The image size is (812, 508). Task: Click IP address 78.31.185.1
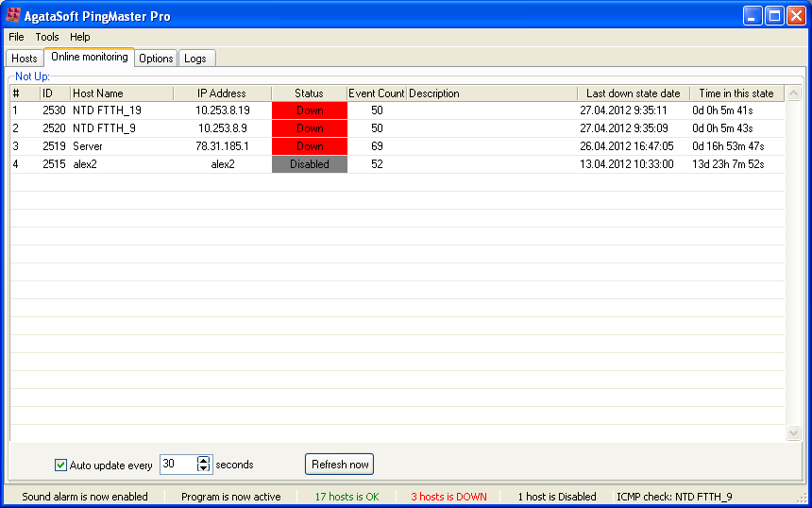click(223, 146)
